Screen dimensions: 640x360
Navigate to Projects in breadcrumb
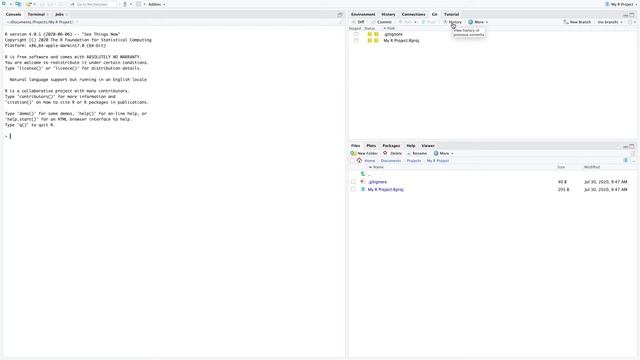[x=413, y=161]
